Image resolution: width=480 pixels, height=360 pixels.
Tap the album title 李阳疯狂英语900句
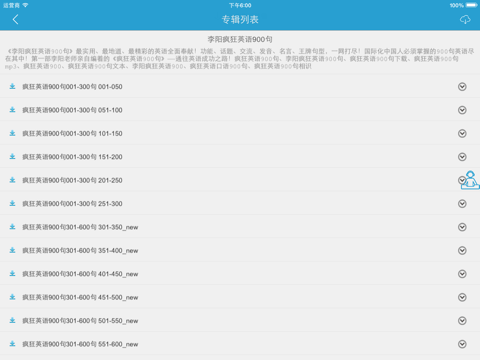pos(240,39)
